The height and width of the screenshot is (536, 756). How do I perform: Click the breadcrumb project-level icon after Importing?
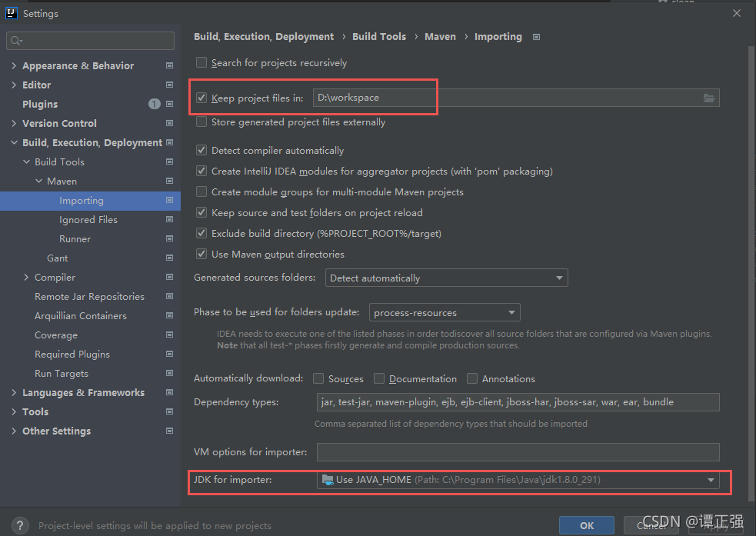click(x=536, y=37)
